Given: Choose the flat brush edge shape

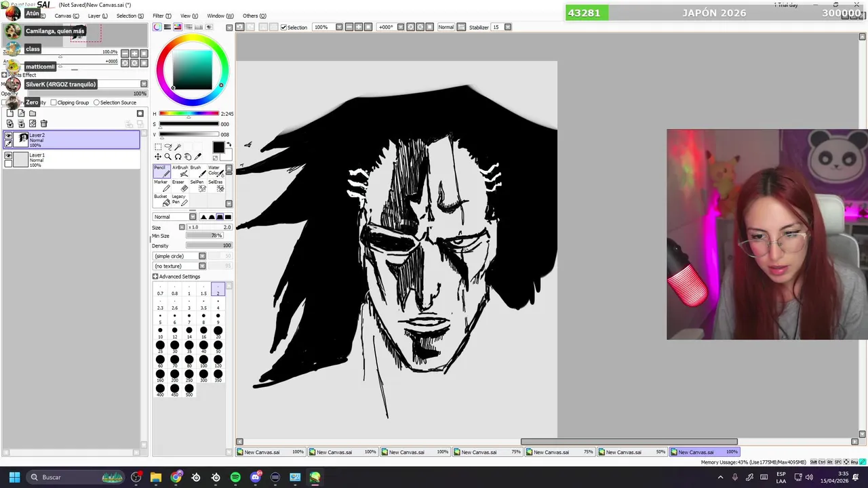Looking at the screenshot, I should [x=228, y=217].
